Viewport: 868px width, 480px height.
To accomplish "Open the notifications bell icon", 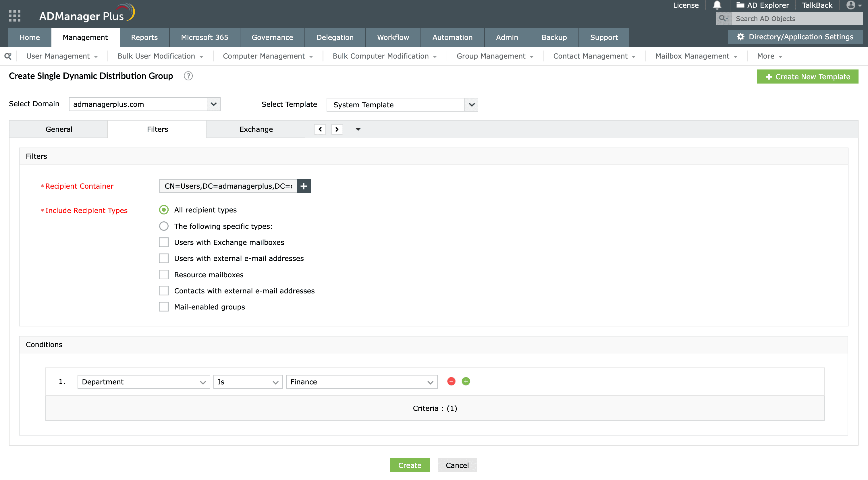I will tap(717, 5).
